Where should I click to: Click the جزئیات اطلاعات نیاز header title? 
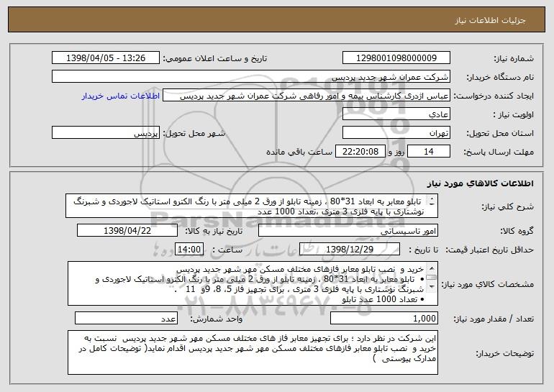tap(490, 20)
